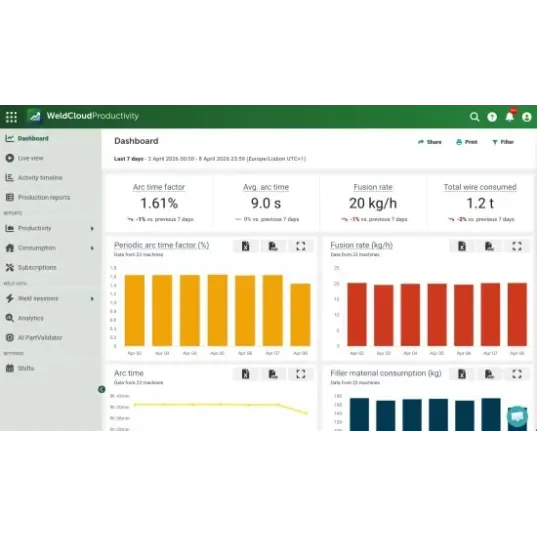Click the 20 kg/h value
Screen dimensions: 537x537
[373, 203]
